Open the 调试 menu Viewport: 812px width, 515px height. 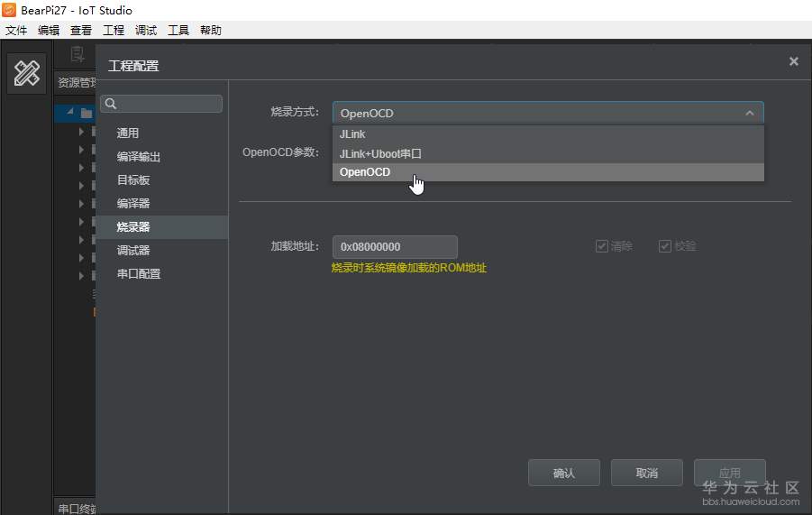[x=146, y=31]
